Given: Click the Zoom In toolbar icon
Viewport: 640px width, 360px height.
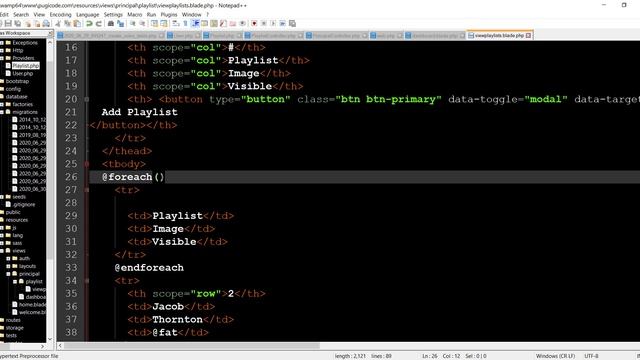Looking at the screenshot, I should [x=132, y=23].
